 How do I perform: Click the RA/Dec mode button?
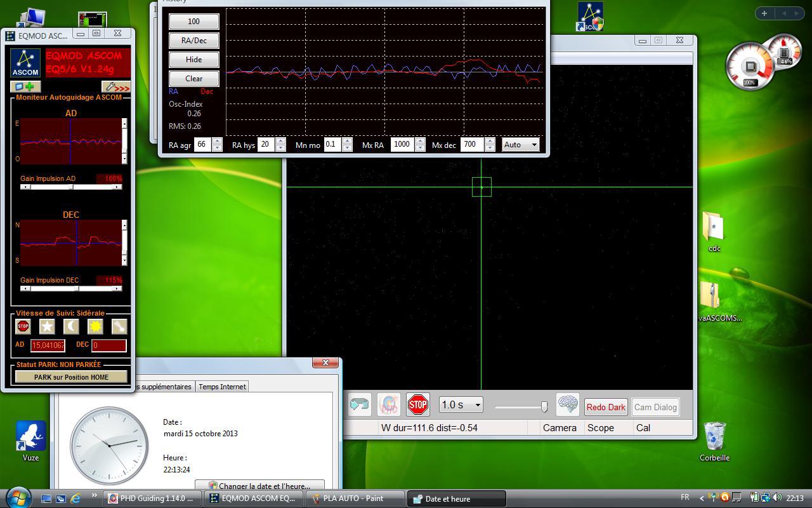pos(193,40)
